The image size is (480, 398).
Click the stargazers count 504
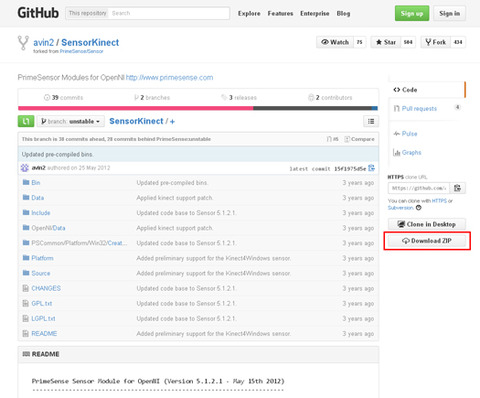408,42
